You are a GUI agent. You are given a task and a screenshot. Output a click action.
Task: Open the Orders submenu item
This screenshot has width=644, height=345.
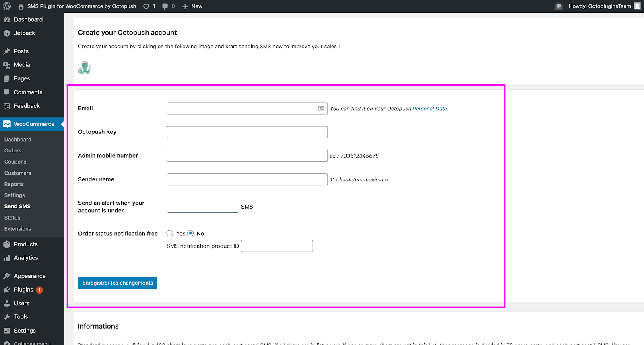[13, 150]
